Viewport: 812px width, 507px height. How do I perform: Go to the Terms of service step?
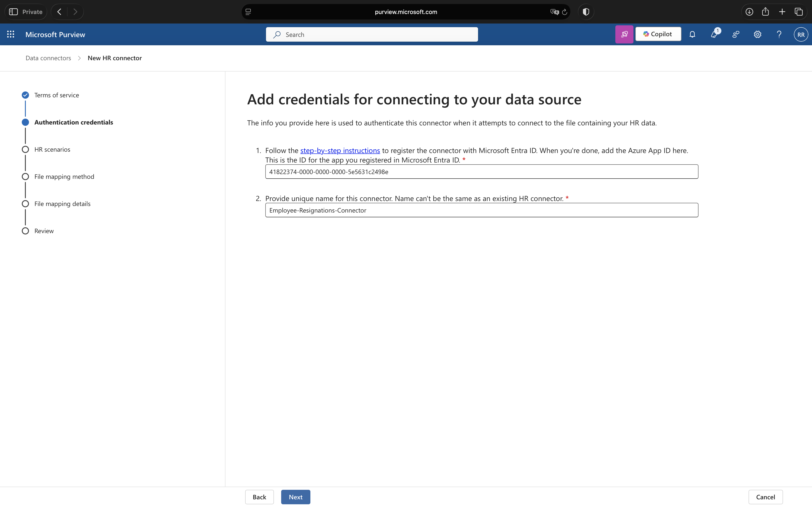pos(56,95)
